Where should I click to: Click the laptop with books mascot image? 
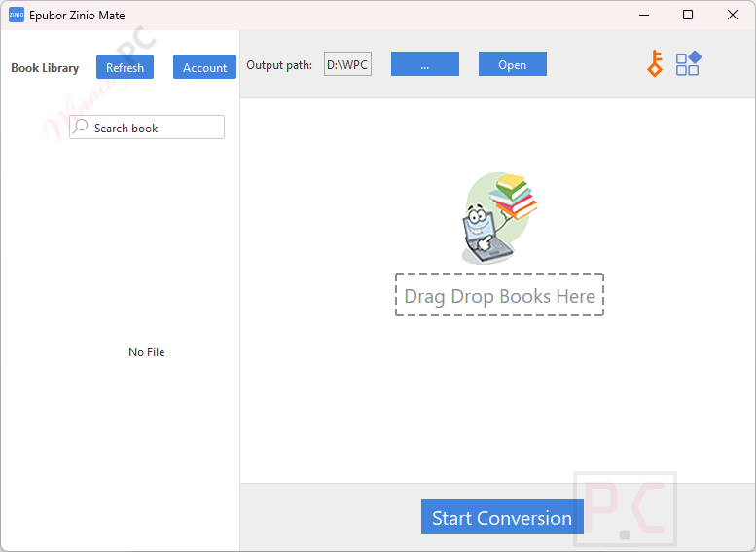pyautogui.click(x=499, y=218)
